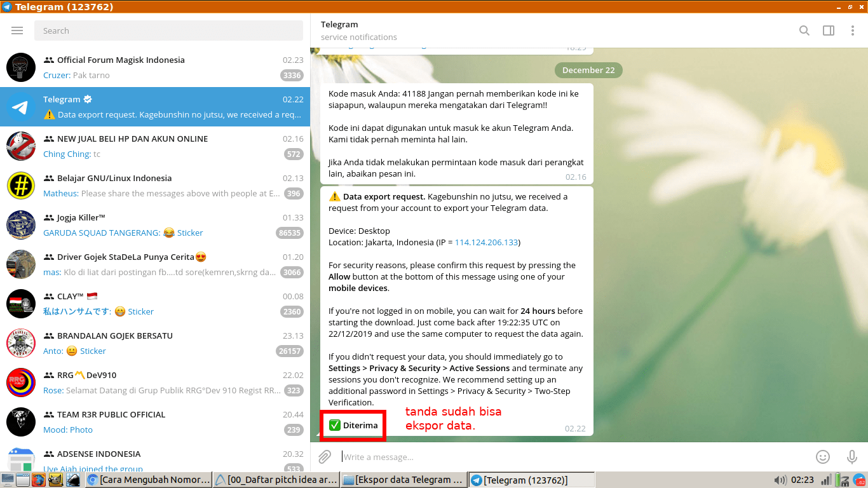
Task: Open the hamburger main menu
Action: pyautogui.click(x=17, y=30)
